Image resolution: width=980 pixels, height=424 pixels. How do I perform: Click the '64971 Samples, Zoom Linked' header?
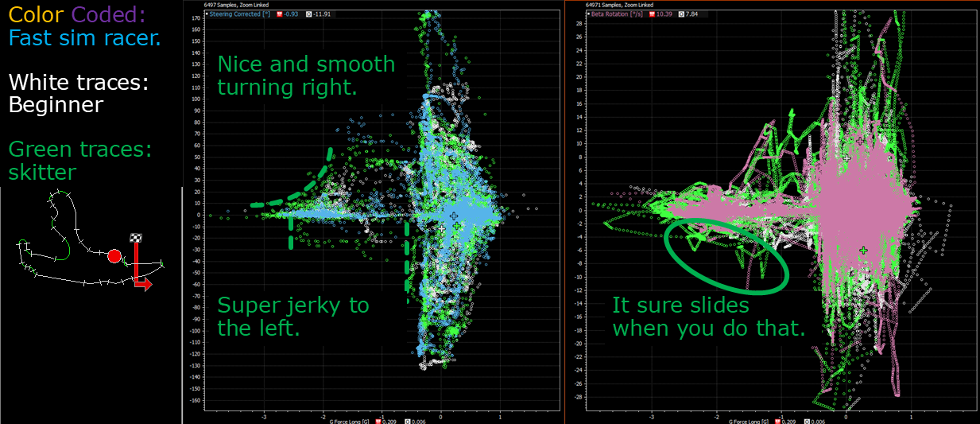(619, 5)
